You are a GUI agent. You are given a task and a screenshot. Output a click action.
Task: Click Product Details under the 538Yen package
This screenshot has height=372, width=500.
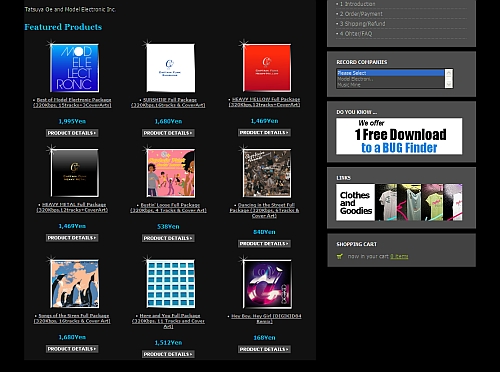coord(168,238)
